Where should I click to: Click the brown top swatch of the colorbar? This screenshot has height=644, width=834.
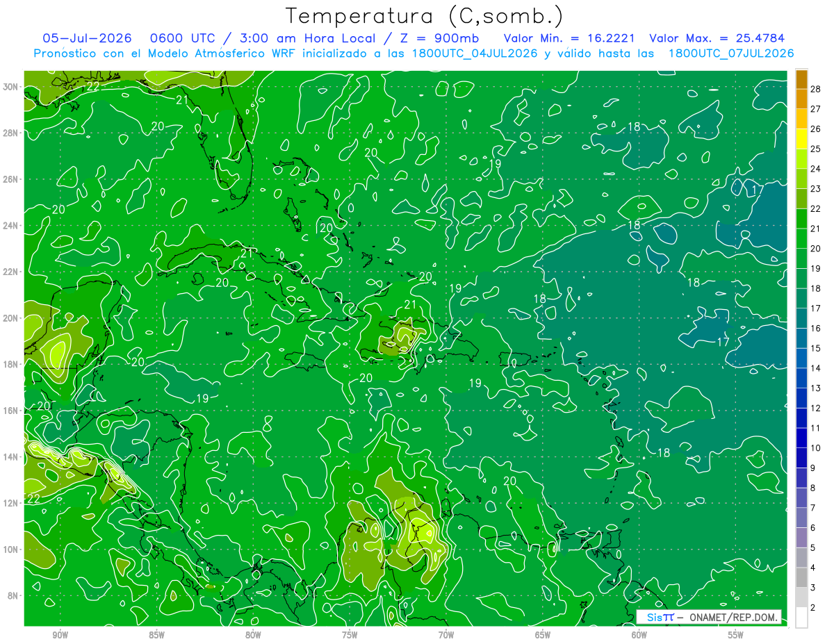(x=801, y=79)
